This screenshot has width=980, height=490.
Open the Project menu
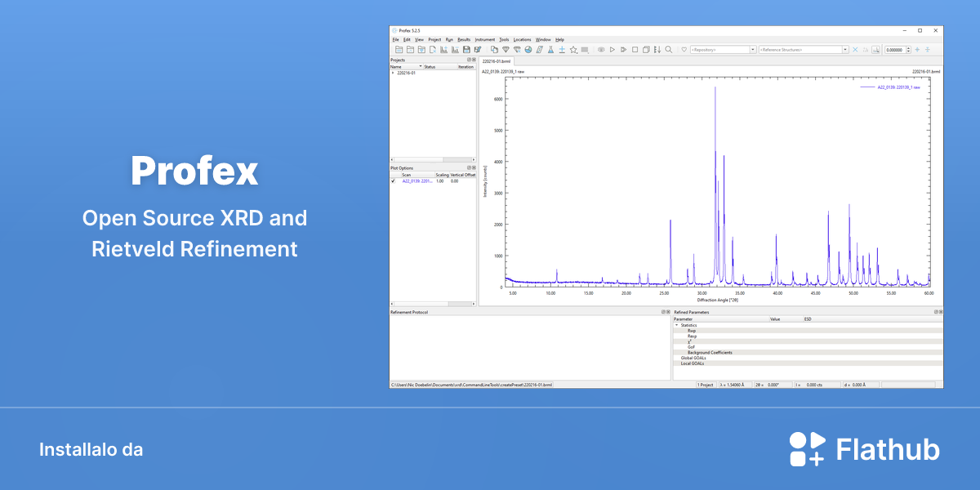click(x=434, y=39)
